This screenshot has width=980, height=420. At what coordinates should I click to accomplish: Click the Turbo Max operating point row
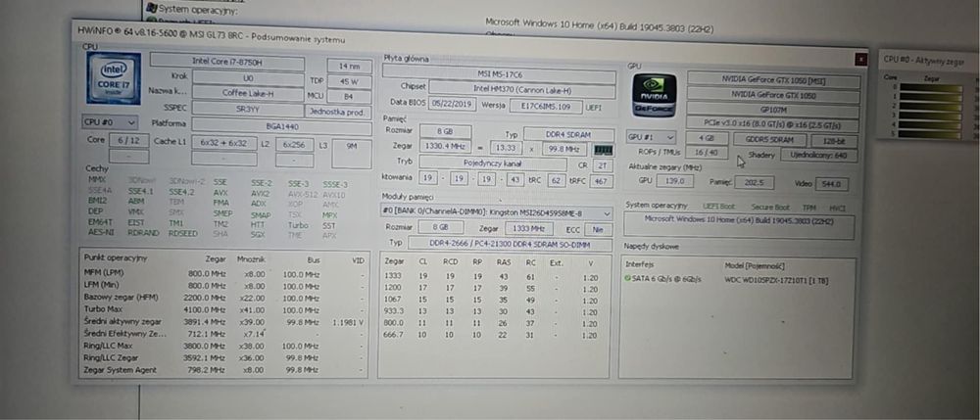[223, 309]
